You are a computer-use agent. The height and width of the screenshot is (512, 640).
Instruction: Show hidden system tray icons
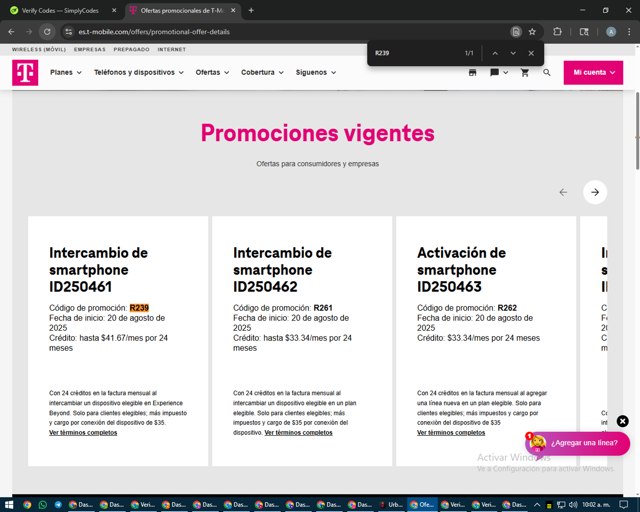[537, 505]
